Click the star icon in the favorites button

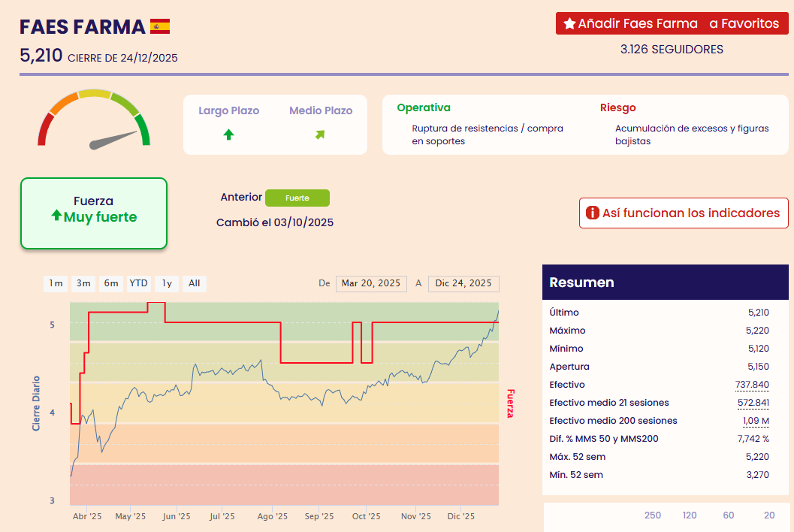point(569,24)
